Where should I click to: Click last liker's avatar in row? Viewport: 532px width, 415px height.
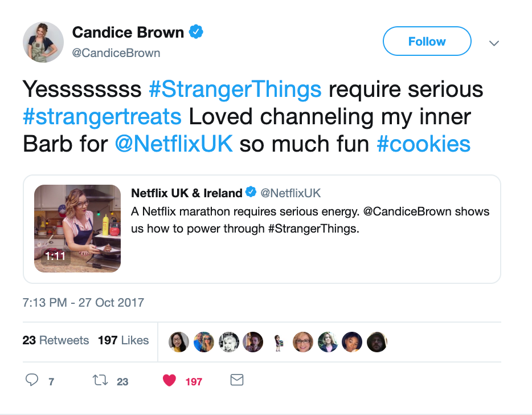(377, 341)
